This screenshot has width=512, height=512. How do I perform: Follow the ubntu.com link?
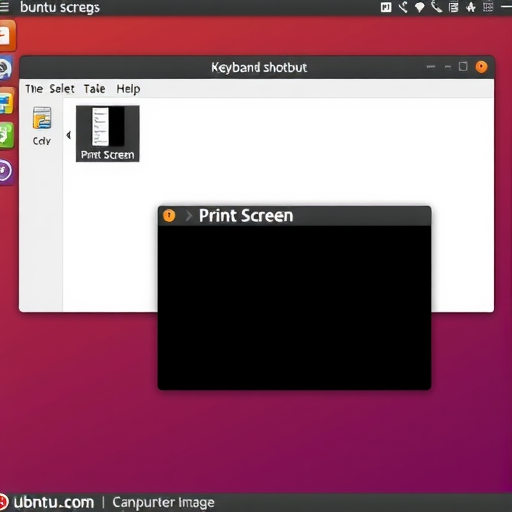click(54, 502)
